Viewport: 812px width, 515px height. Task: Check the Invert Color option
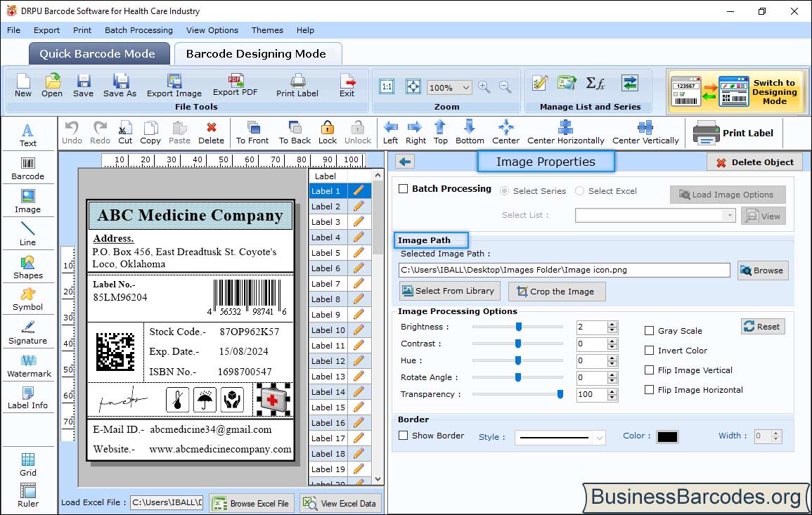[x=649, y=351]
